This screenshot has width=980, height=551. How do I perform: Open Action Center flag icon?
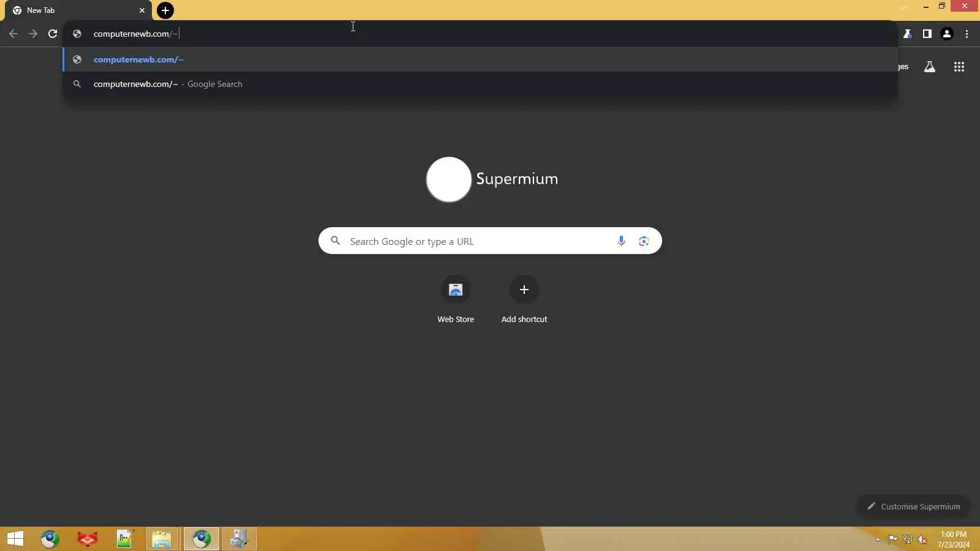pos(892,539)
